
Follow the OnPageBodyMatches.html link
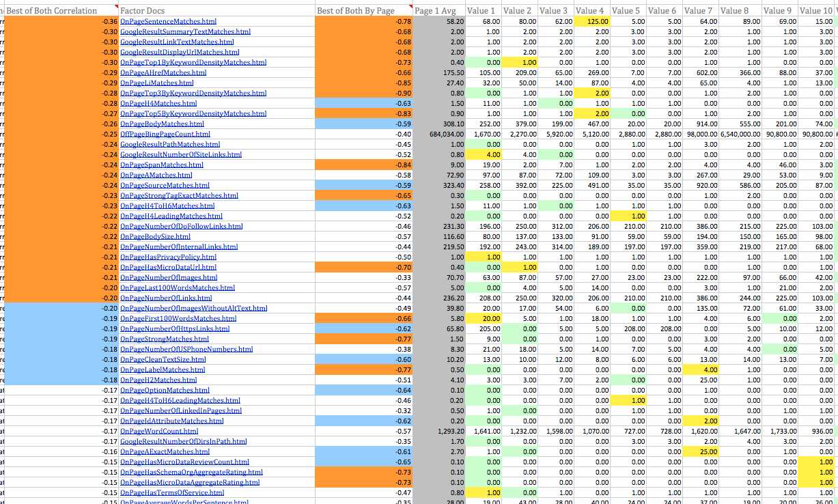(162, 124)
